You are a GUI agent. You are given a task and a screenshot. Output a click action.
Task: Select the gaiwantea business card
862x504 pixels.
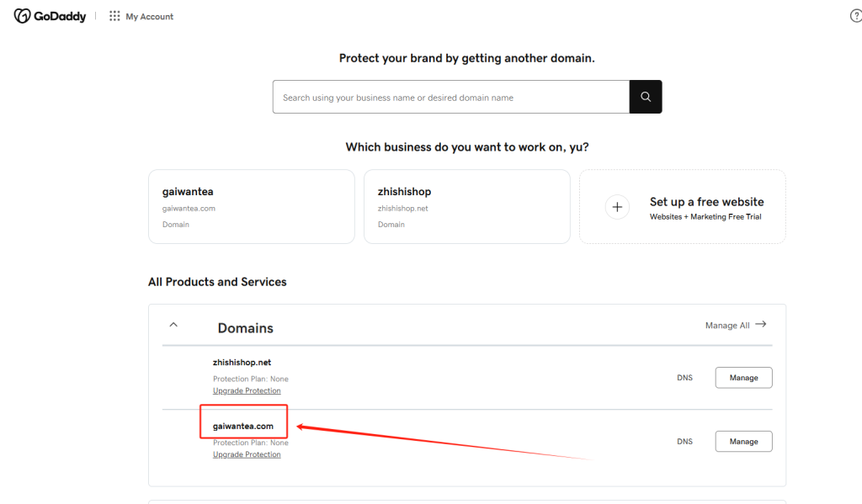click(251, 207)
